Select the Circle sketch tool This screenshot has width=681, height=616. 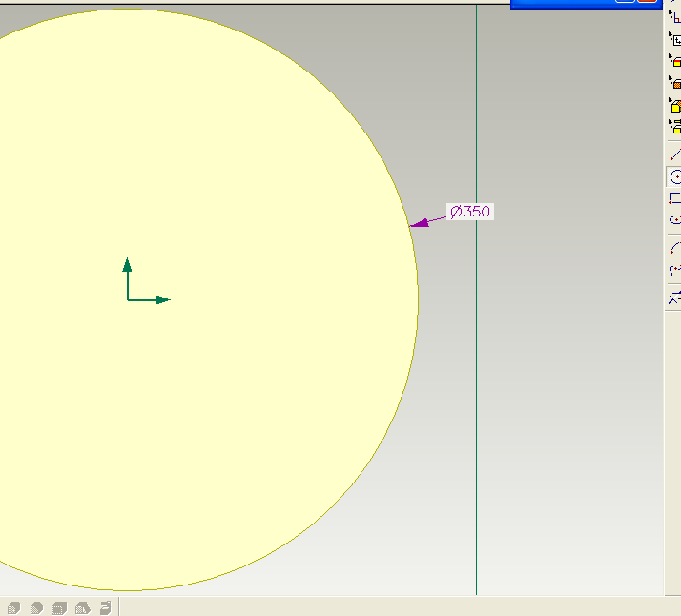[x=675, y=177]
